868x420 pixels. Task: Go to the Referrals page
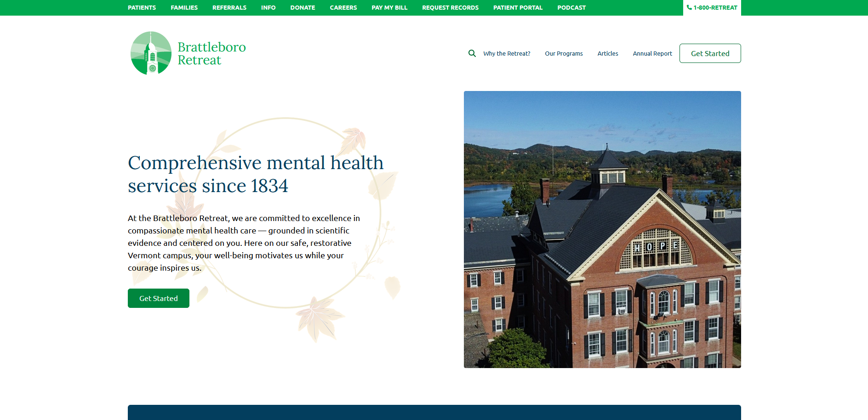tap(229, 8)
